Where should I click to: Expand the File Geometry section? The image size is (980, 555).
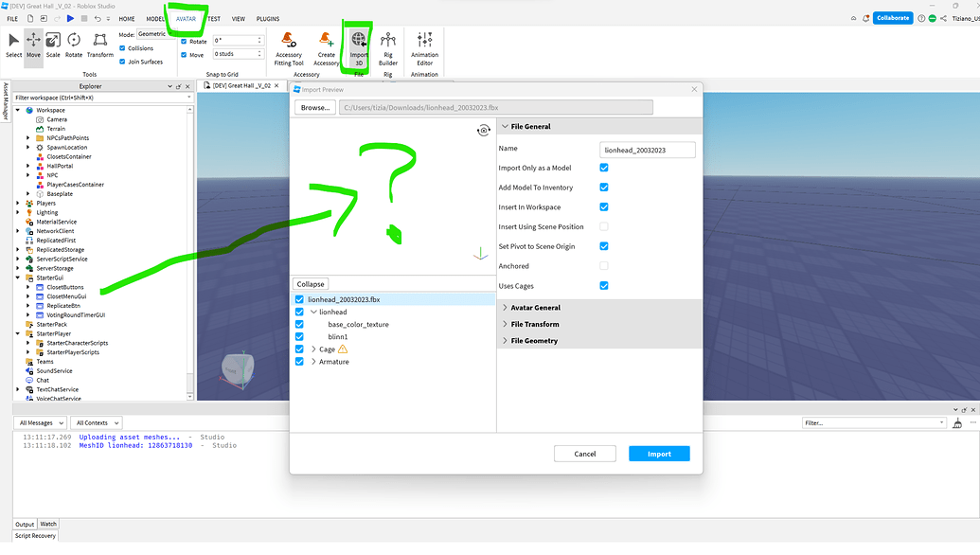coord(505,341)
